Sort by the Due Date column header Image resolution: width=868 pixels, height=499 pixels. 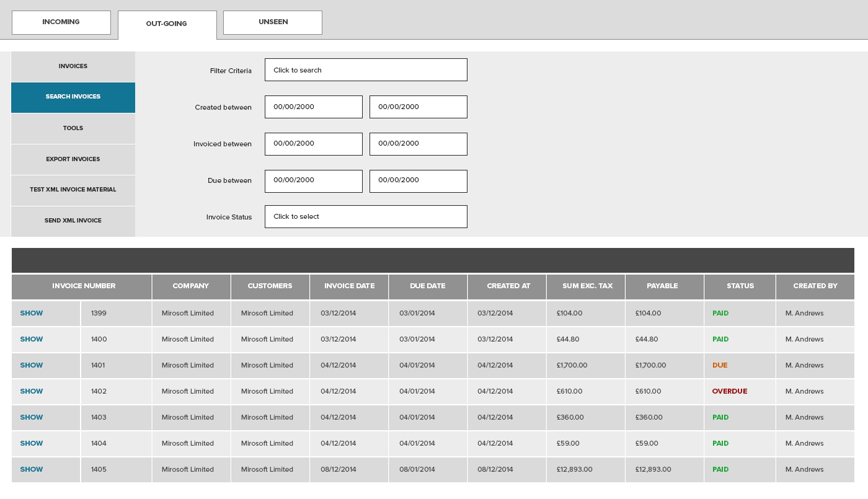pyautogui.click(x=428, y=286)
